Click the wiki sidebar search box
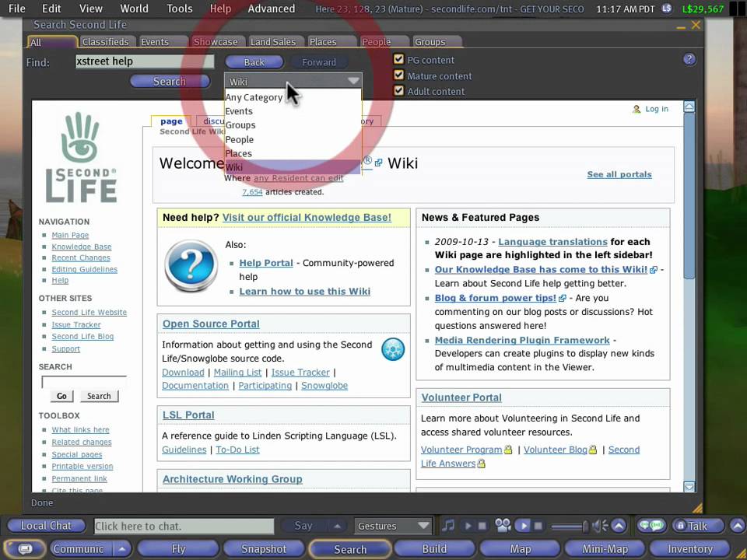This screenshot has height=560, width=747. tap(84, 382)
